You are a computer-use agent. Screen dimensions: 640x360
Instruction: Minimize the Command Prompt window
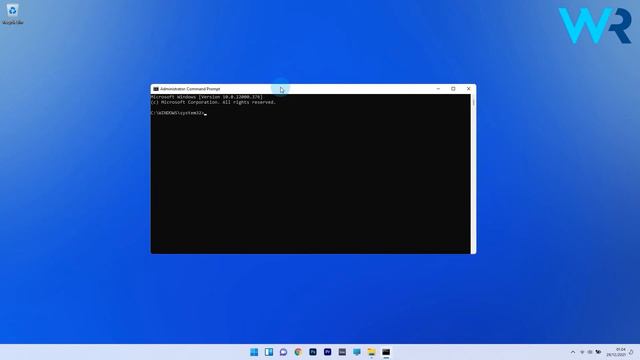438,89
